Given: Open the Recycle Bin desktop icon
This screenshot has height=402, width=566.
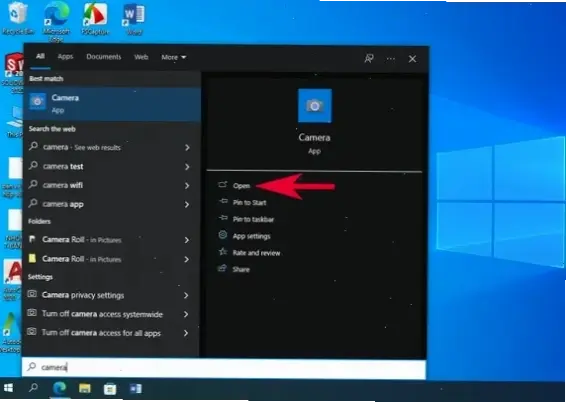Looking at the screenshot, I should (17, 18).
